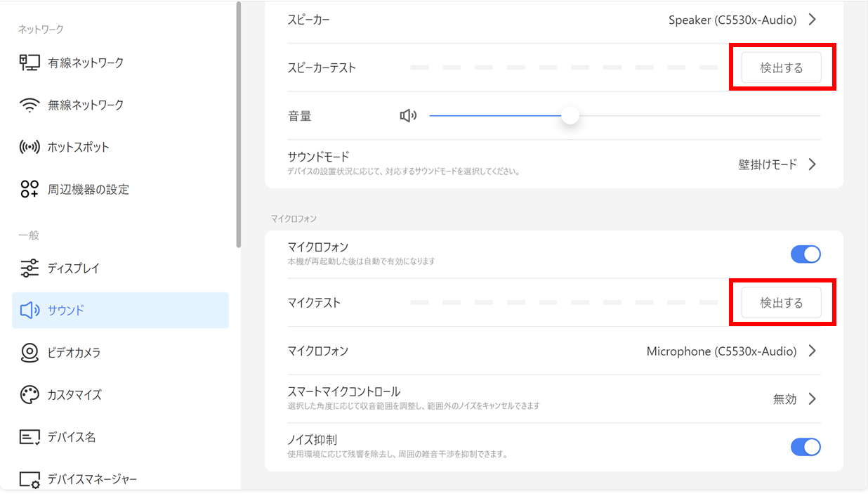
Task: Click the speaker test 検出する button
Action: 781,68
